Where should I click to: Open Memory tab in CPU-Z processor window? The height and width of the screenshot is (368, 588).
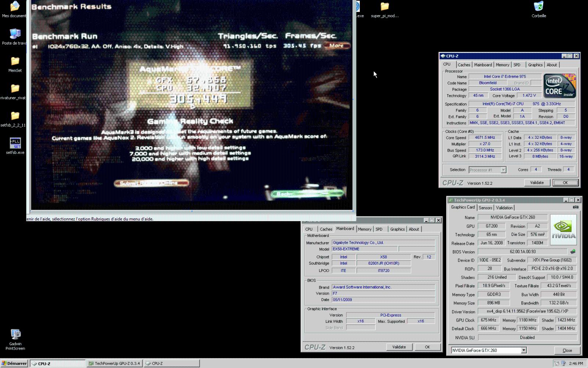pyautogui.click(x=502, y=65)
